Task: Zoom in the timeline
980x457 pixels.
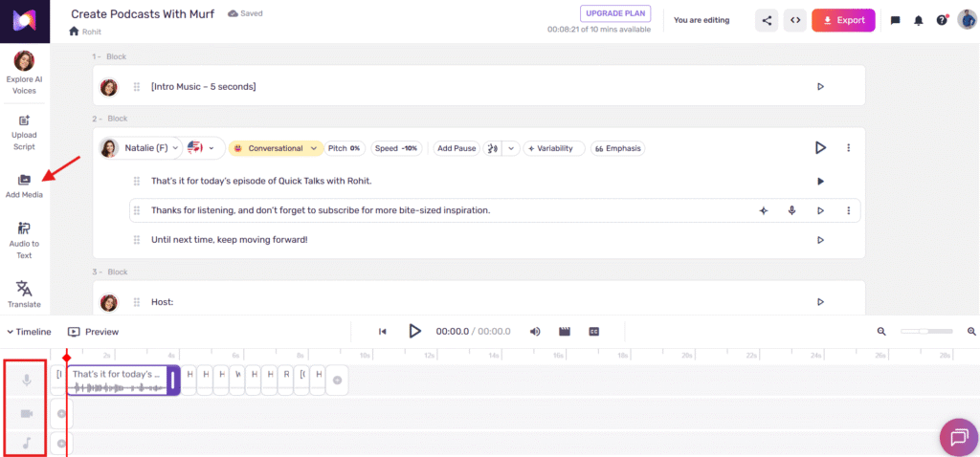Action: 972,332
